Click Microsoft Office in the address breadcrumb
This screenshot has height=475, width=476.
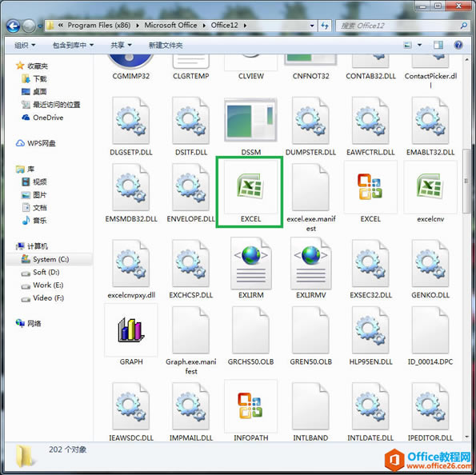click(170, 26)
